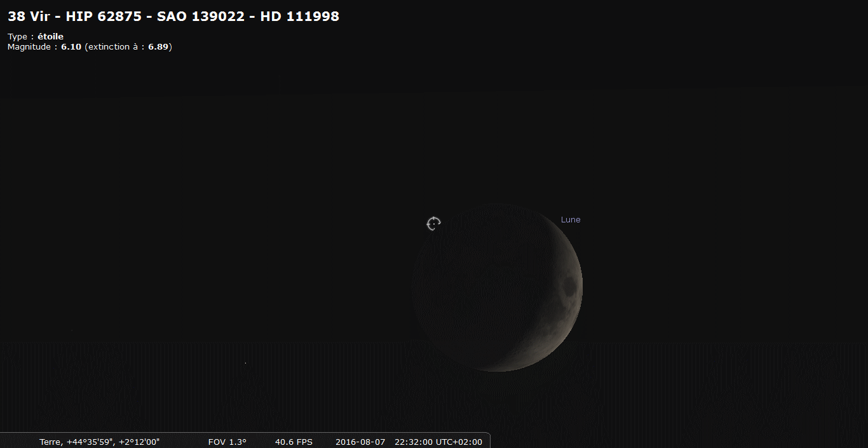Click the date 2016-08-07 in status bar
868x448 pixels.
click(360, 442)
